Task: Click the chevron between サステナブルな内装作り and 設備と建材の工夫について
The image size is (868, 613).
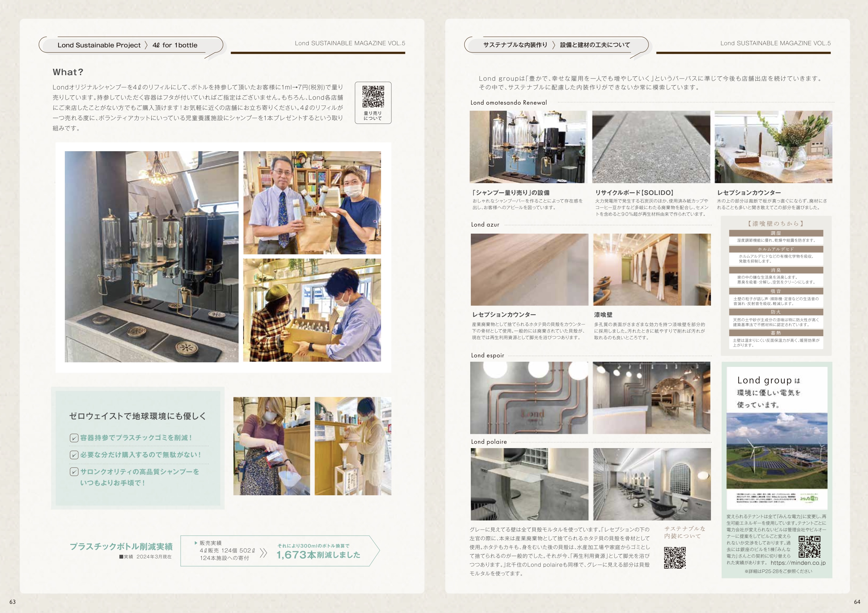Action: (554, 45)
